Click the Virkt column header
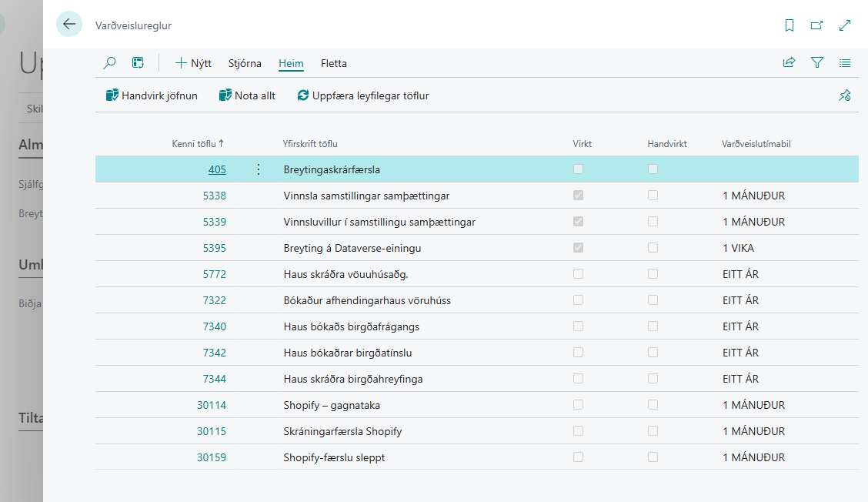Viewport: 868px width, 502px height. click(583, 143)
